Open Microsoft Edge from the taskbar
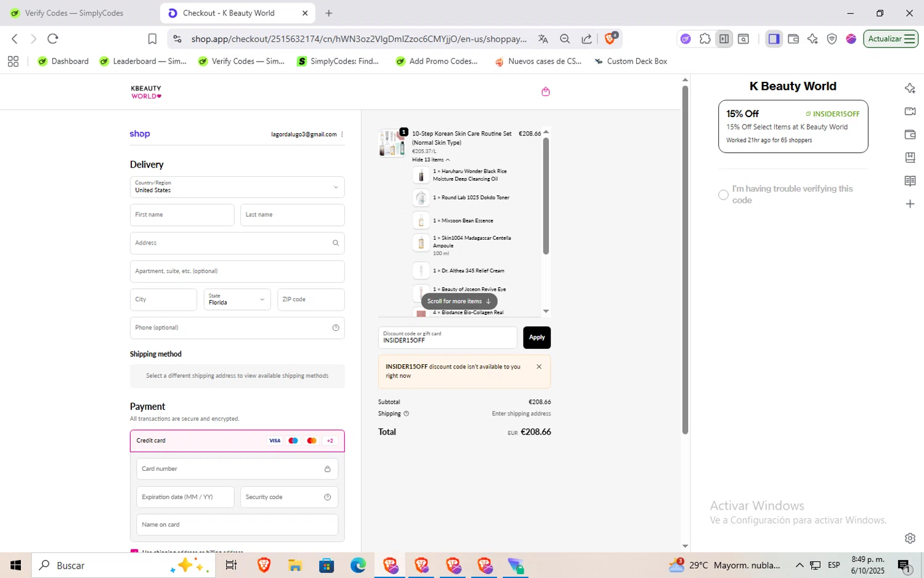924x578 pixels. pyautogui.click(x=358, y=565)
